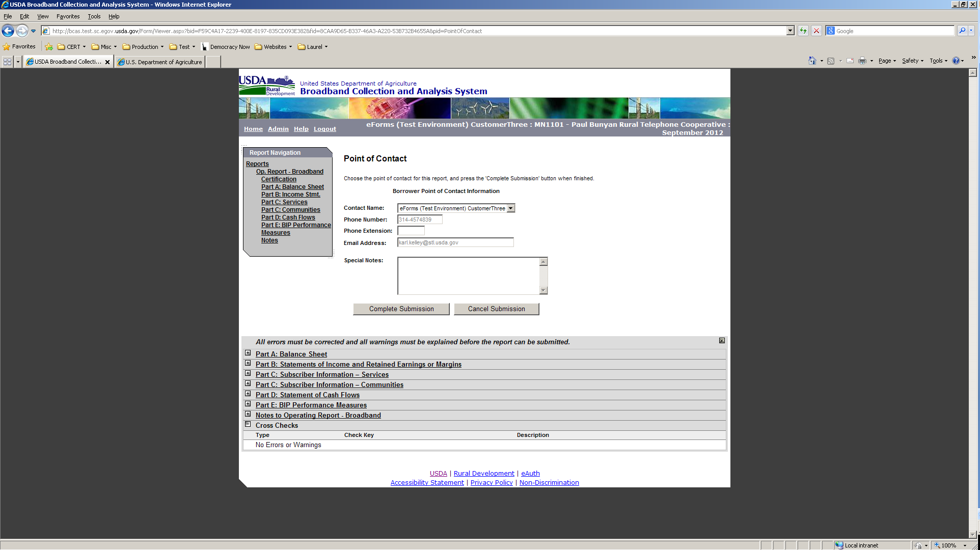Click the Phone Extension input field
980x550 pixels.
click(411, 231)
